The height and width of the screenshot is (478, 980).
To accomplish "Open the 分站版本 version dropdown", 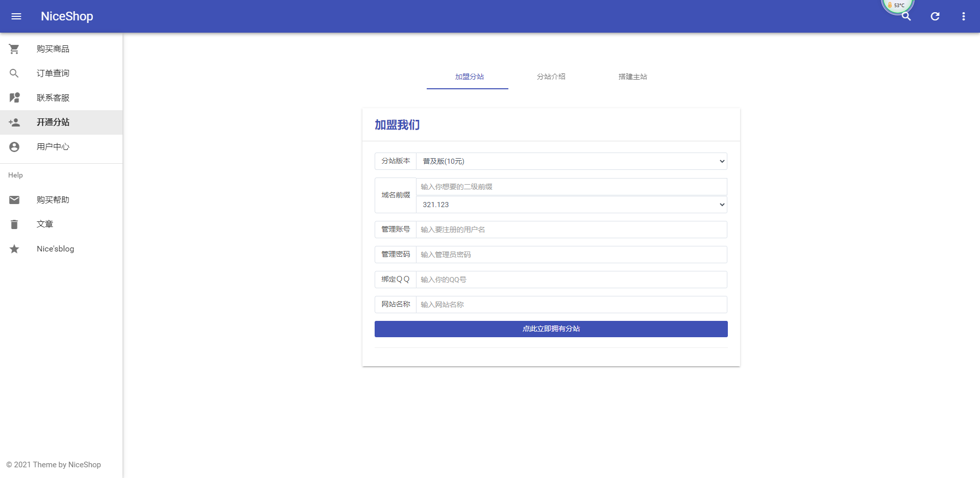I will click(x=571, y=161).
